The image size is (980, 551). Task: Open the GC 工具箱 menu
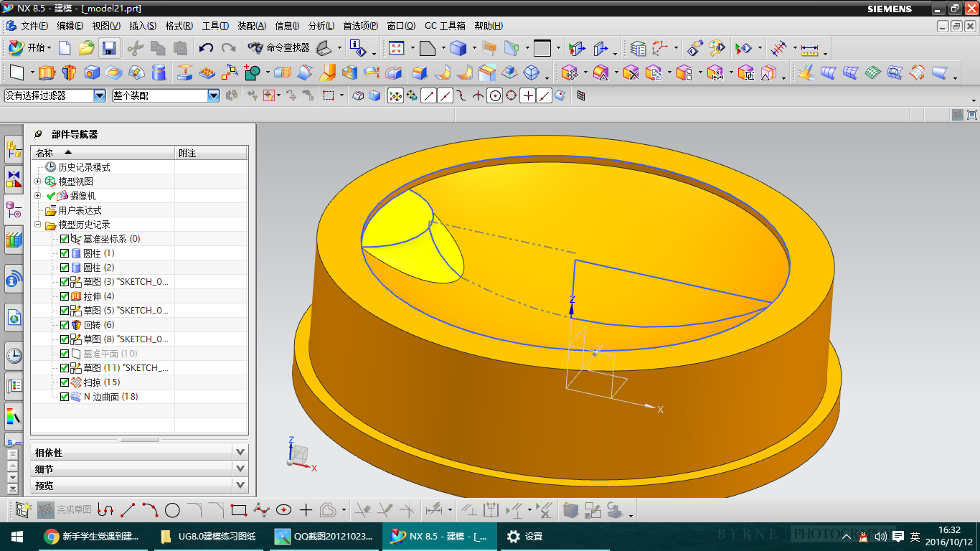pos(445,26)
